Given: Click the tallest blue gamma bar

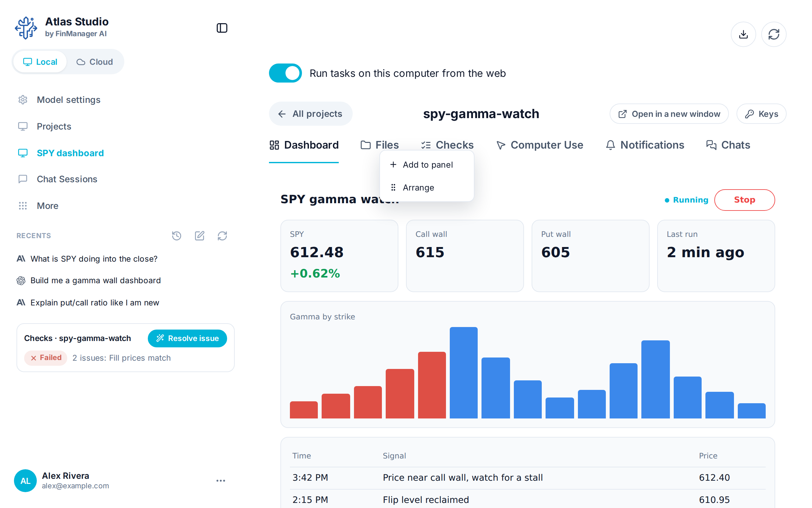Looking at the screenshot, I should (463, 373).
